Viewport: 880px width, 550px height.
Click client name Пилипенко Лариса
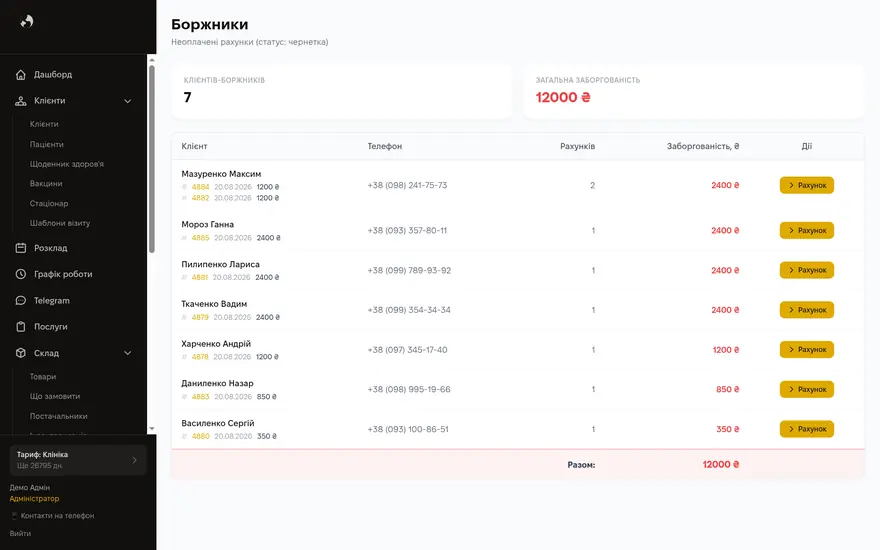[x=221, y=264]
